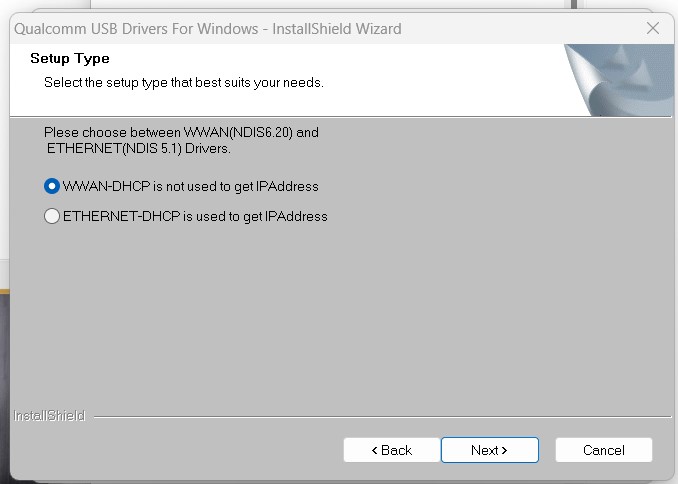
Task: Click the Qualcomm USB Drivers title bar text
Action: click(208, 29)
